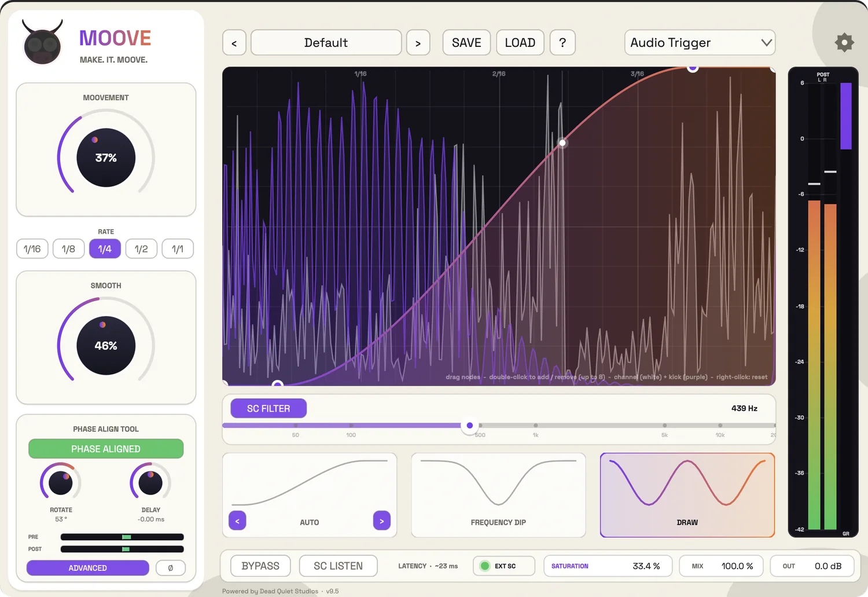The image size is (868, 597).
Task: Go to next preset with right arrow
Action: pos(418,43)
